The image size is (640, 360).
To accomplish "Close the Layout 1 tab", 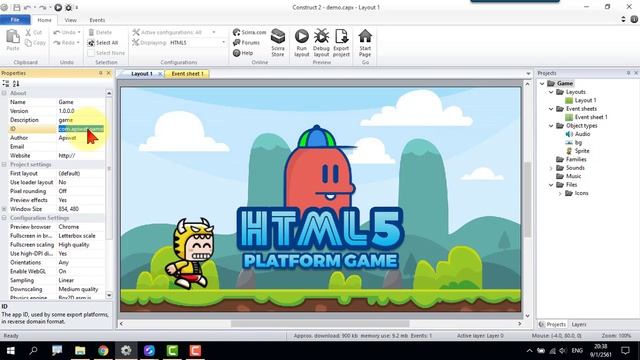I will click(x=160, y=74).
